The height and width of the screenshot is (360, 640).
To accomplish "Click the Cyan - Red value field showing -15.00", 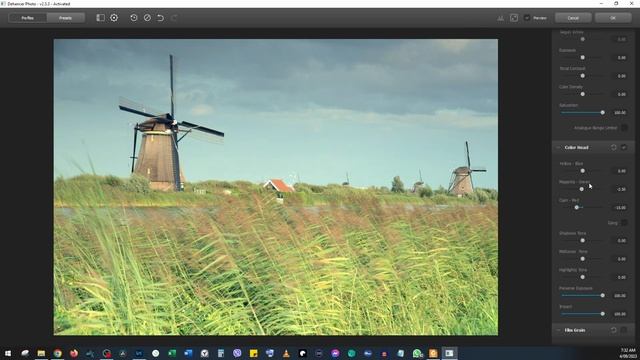I will coord(620,208).
